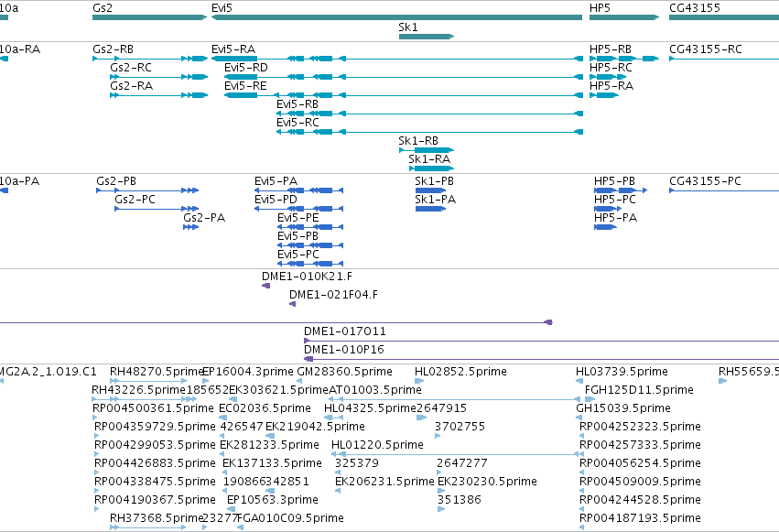Select the FGH125D11.5prime feature
The height and width of the screenshot is (532, 779).
click(x=590, y=399)
